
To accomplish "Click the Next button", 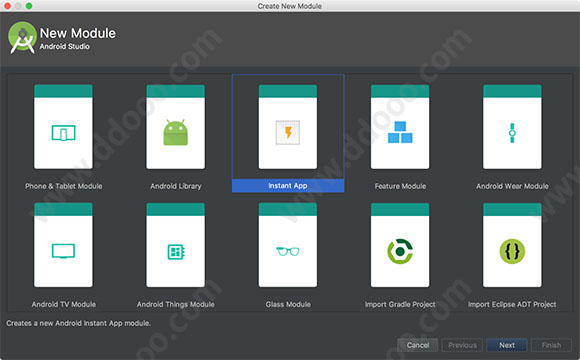I will (507, 345).
